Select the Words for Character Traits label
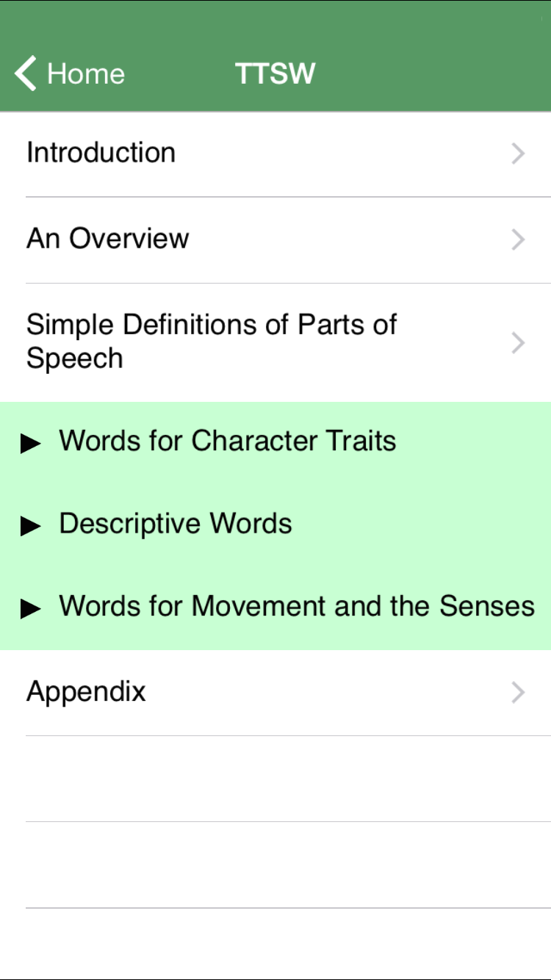The image size is (551, 980). [228, 441]
